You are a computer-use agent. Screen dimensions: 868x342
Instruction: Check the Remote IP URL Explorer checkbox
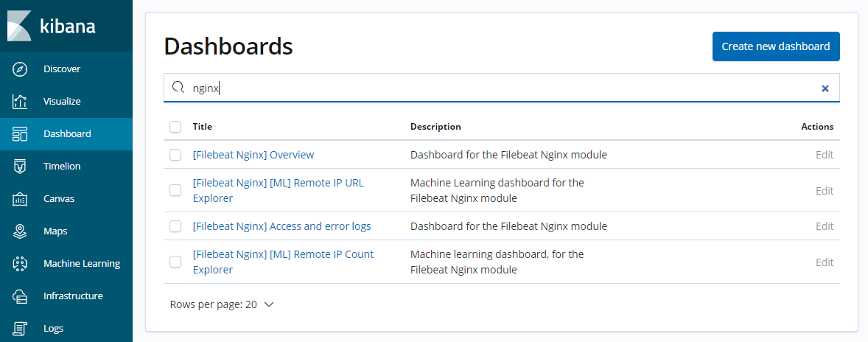pyautogui.click(x=175, y=190)
